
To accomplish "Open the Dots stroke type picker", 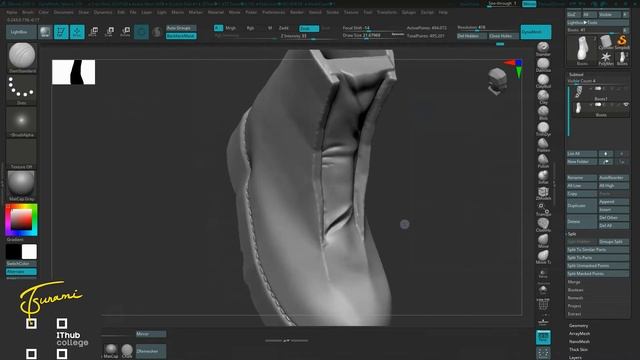I will pyautogui.click(x=22, y=89).
